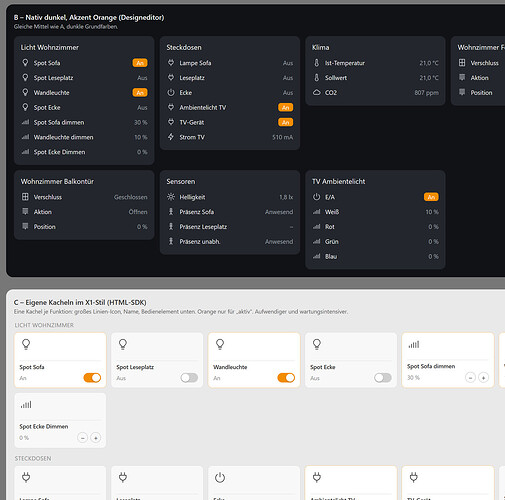This screenshot has width=505, height=500.
Task: Click the lightning bolt icon next to Strom TV
Action: pyautogui.click(x=171, y=137)
